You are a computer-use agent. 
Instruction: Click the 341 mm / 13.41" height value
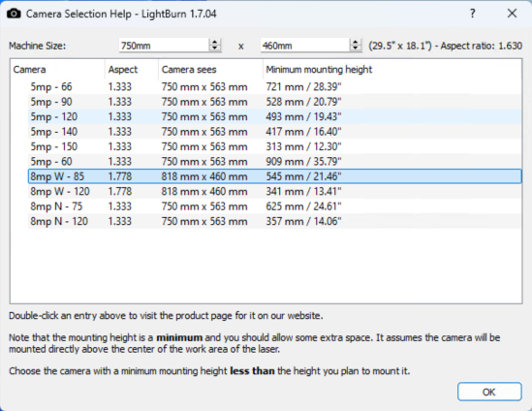(x=303, y=191)
